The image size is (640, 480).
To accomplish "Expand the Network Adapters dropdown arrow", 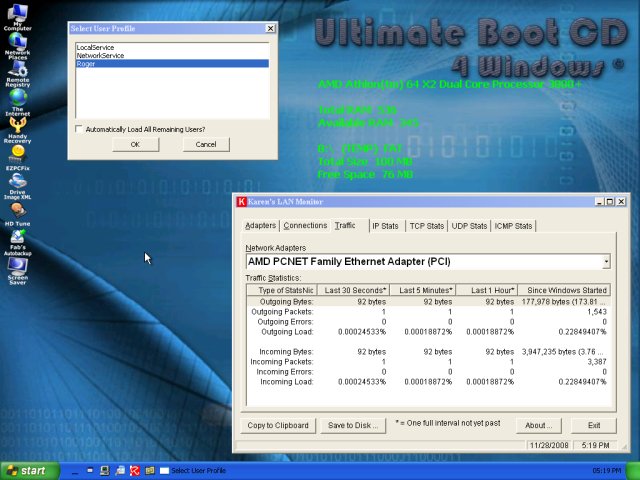I will [x=607, y=262].
